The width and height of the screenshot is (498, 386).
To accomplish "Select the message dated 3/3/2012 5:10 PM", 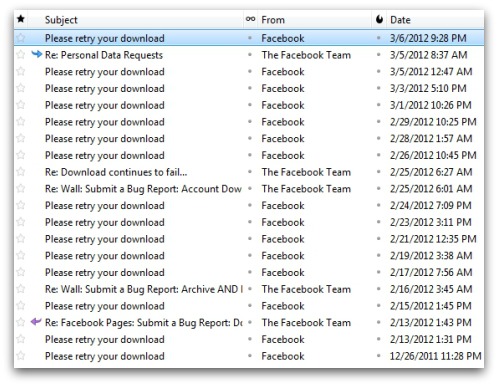I will [x=249, y=88].
